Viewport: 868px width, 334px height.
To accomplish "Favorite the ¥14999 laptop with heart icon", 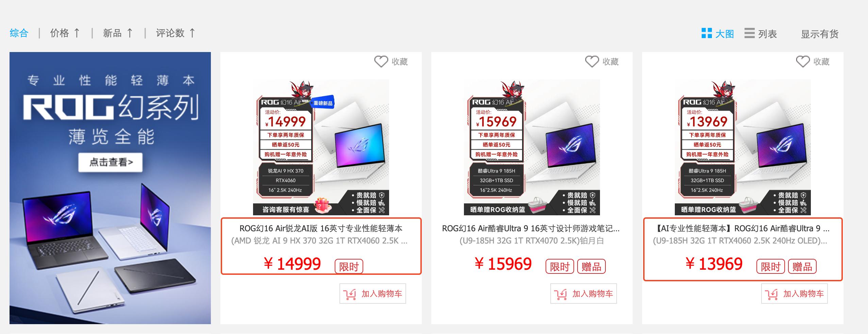I will 381,62.
